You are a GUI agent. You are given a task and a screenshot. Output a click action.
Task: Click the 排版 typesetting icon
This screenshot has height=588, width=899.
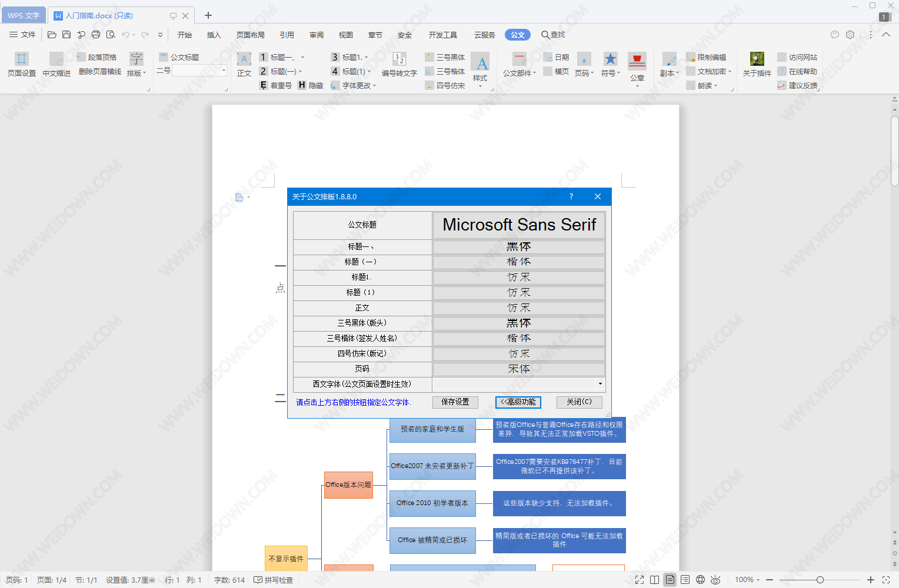[136, 64]
